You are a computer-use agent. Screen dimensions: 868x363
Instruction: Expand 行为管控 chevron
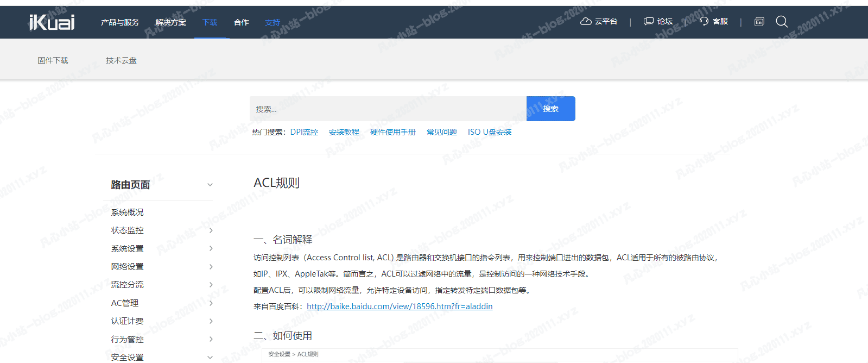click(x=211, y=339)
